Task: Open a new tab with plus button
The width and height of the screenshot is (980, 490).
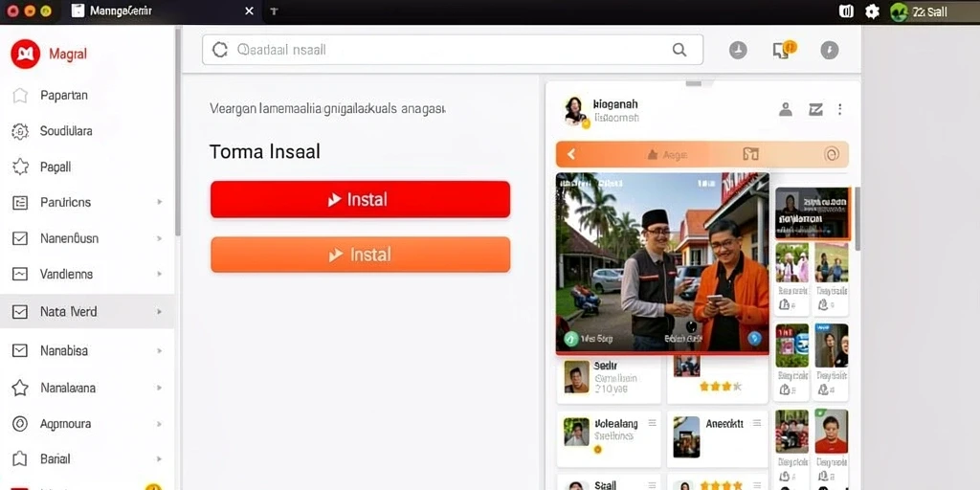Action: pos(275,11)
